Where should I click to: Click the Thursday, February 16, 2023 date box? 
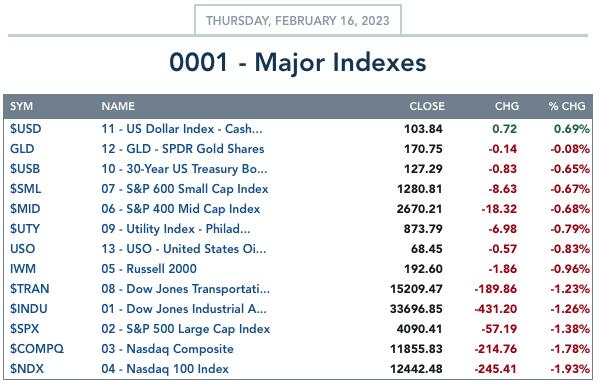point(298,20)
